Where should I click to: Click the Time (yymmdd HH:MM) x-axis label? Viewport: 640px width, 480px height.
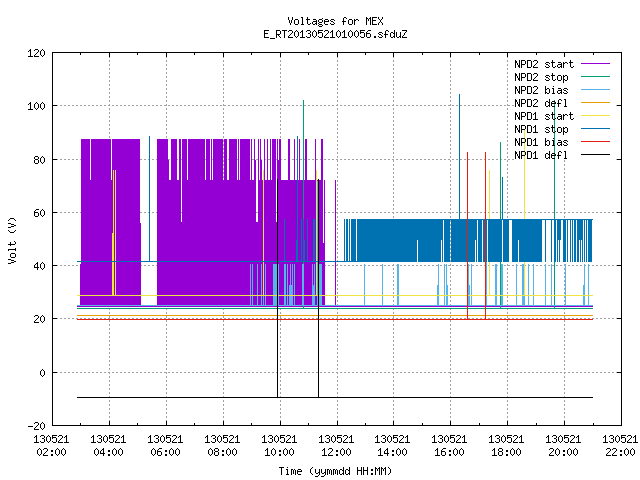[335, 471]
